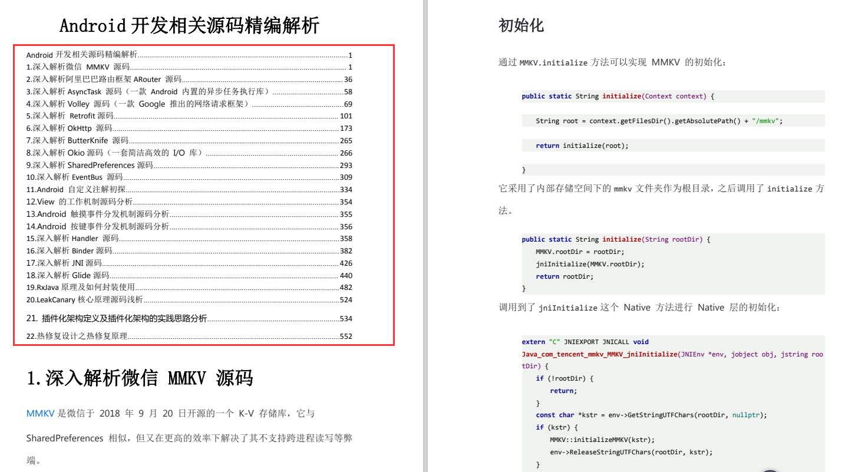Select contents entry '17.深入解析 JNI 源码'
The image size is (868, 472).
pos(189,263)
